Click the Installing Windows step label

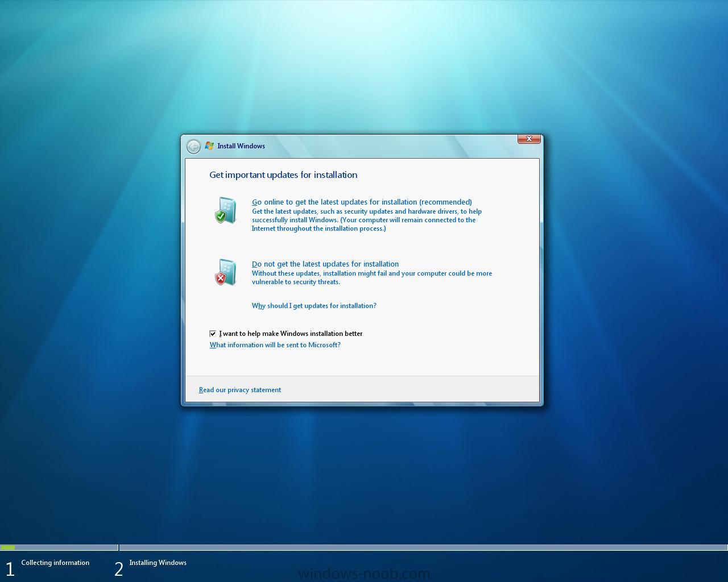tap(158, 563)
